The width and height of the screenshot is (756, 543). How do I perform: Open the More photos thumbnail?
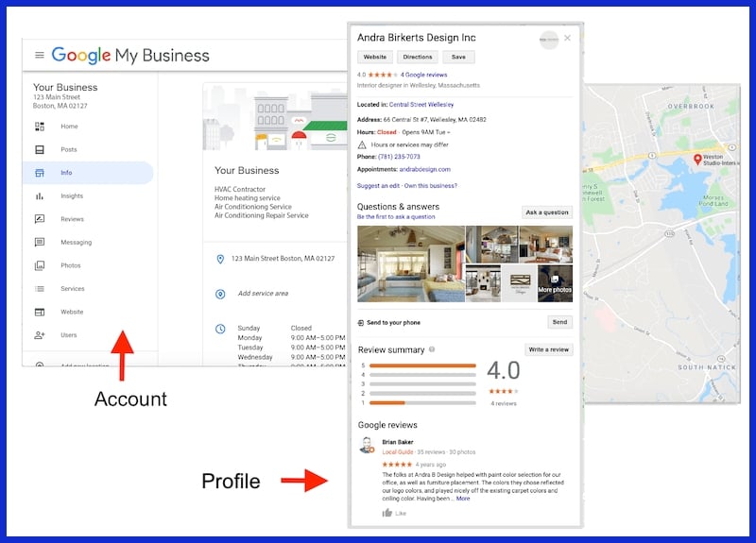pos(555,283)
